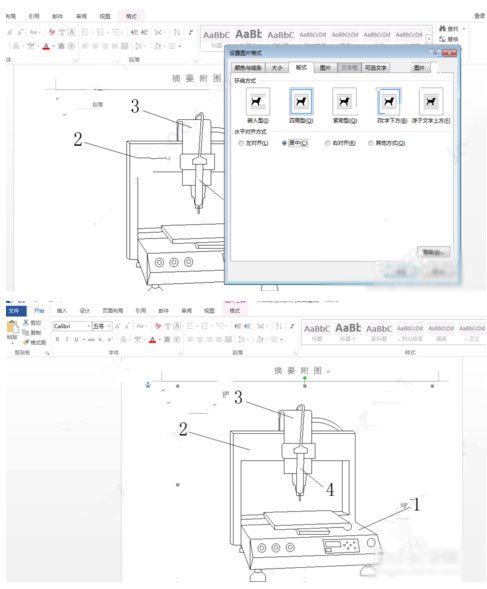Switch to the 插入 (Insert) ribbon tab
This screenshot has height=589, width=487.
click(61, 311)
